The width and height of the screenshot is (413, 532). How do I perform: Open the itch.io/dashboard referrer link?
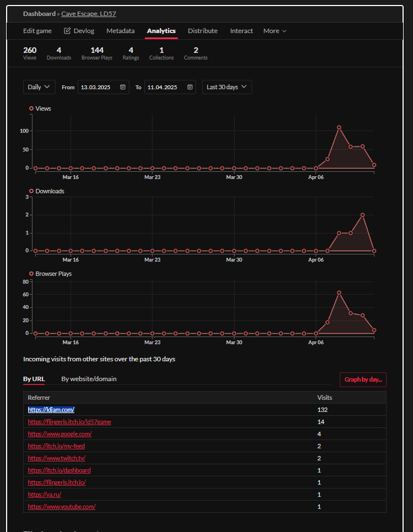tap(59, 470)
